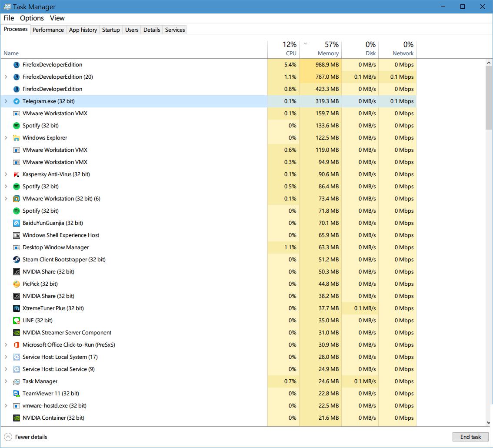Switch to the Startup tab
The height and width of the screenshot is (448, 493).
pos(111,30)
